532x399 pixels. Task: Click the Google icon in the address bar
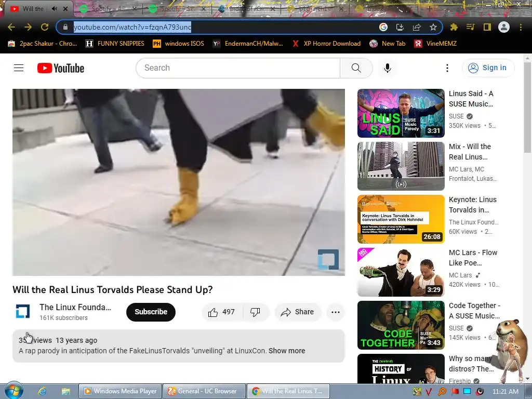[383, 27]
